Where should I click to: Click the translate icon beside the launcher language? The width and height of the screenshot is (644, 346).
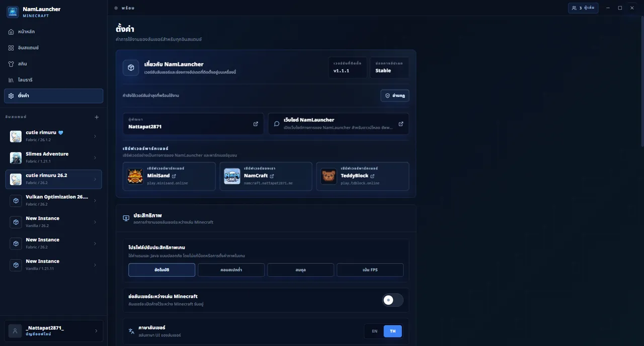click(x=131, y=331)
